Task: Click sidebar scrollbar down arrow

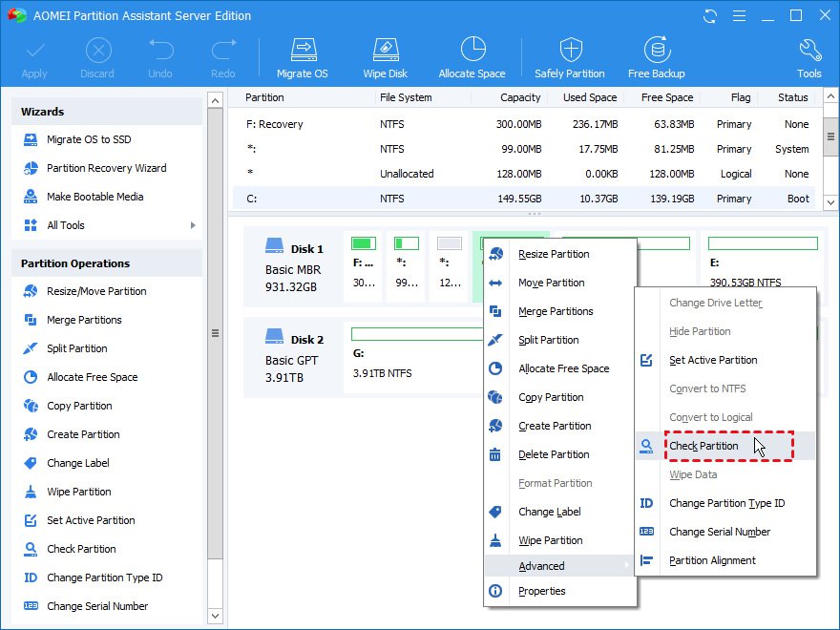Action: point(216,616)
